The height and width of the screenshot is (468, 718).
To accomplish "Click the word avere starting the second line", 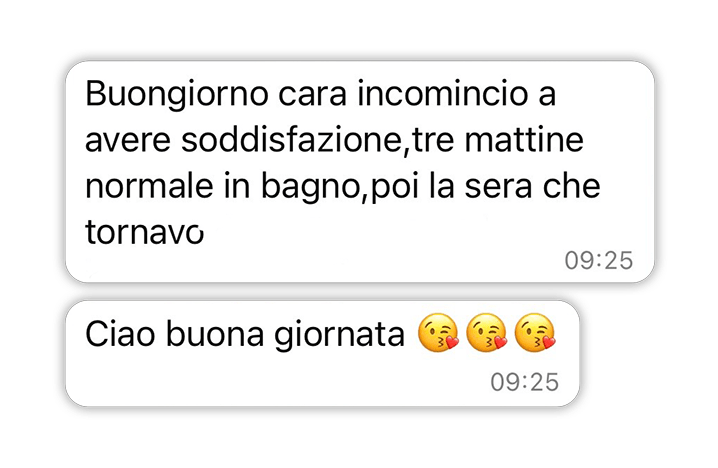I will point(128,141).
